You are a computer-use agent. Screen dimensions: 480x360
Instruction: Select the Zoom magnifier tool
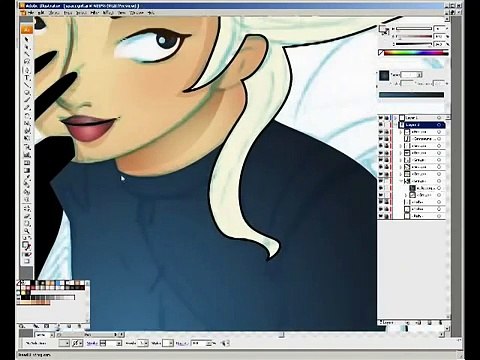pyautogui.click(x=27, y=231)
